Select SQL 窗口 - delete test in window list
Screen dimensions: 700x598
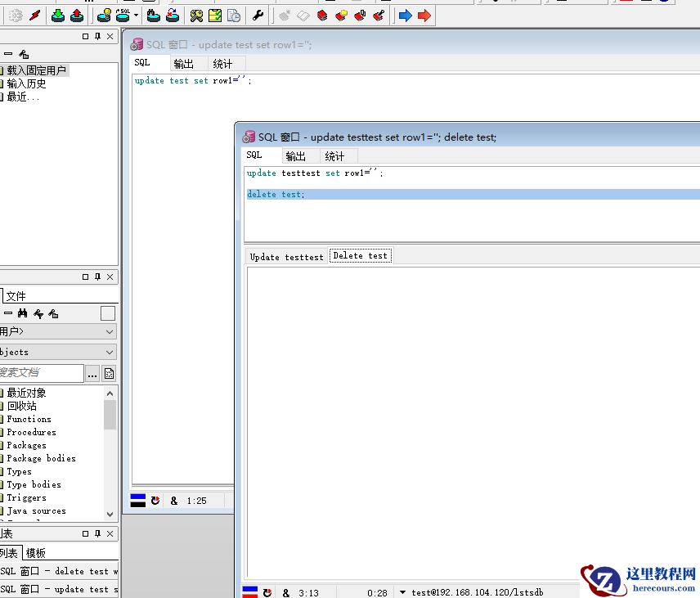click(x=59, y=571)
